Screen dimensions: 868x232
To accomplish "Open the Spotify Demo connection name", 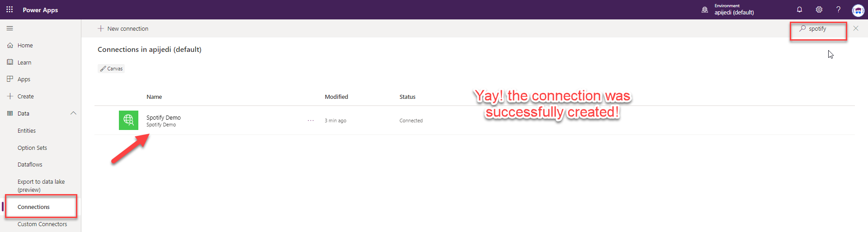I will [163, 117].
